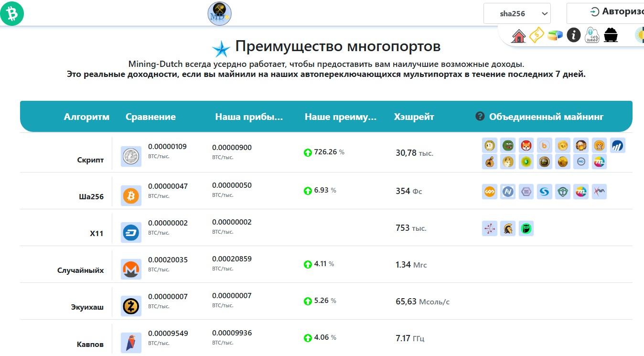Click the Mining-Dutch logo in the header
This screenshot has height=356, width=644.
[x=219, y=13]
